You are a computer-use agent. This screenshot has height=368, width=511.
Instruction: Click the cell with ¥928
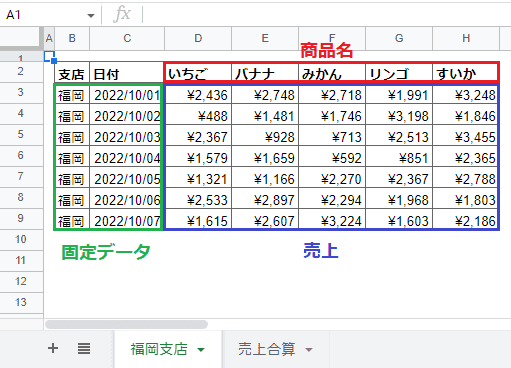click(x=265, y=136)
